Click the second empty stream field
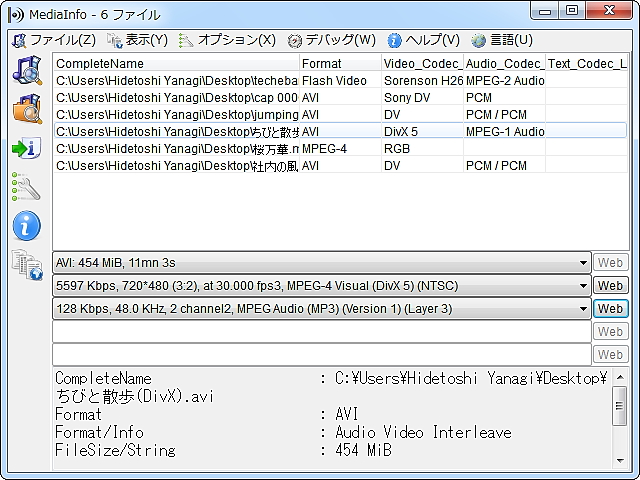Screen dimensions: 640x480 tap(322, 354)
